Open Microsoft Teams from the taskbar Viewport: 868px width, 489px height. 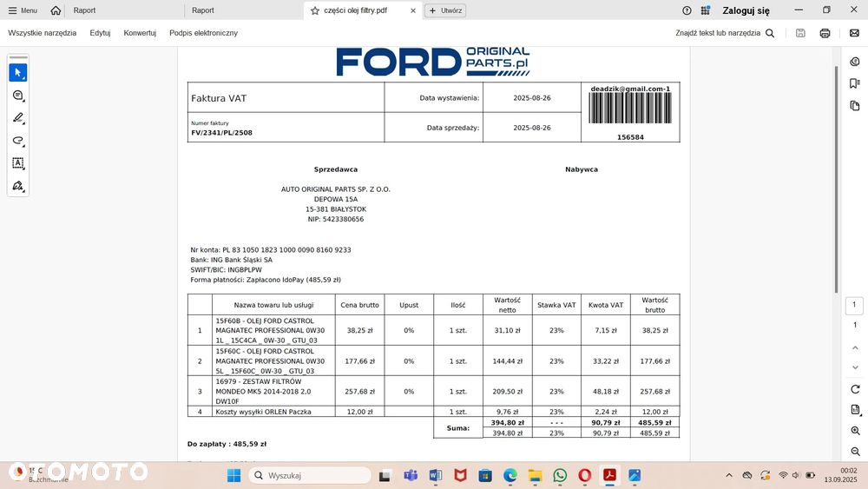pos(411,475)
